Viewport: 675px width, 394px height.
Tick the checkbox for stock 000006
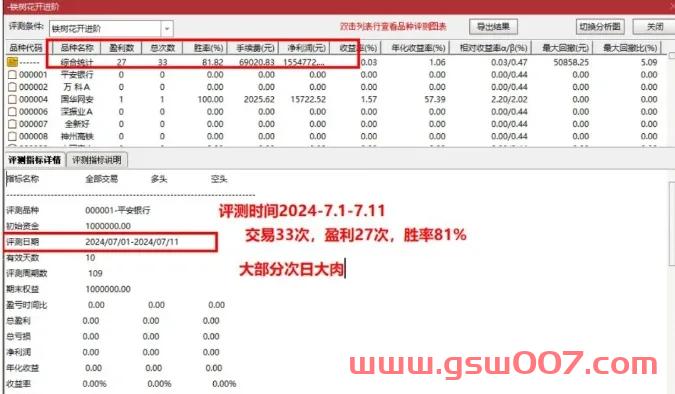[x=12, y=112]
